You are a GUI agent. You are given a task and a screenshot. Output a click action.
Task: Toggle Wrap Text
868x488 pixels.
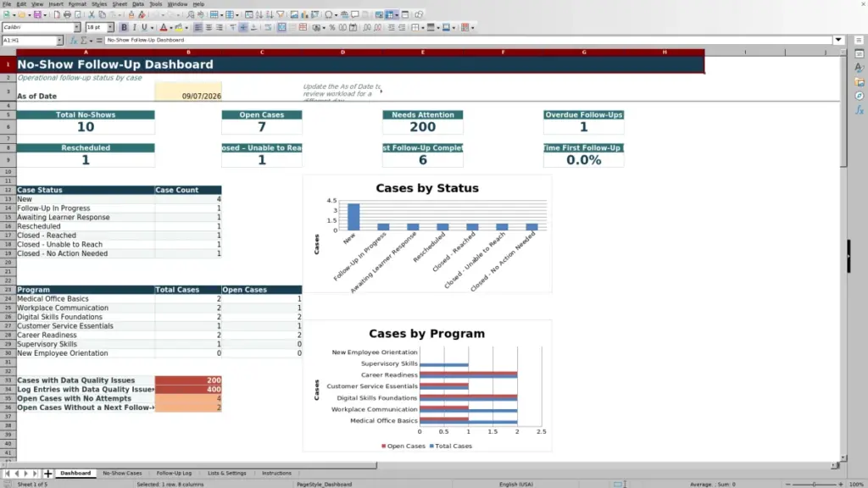tap(268, 27)
